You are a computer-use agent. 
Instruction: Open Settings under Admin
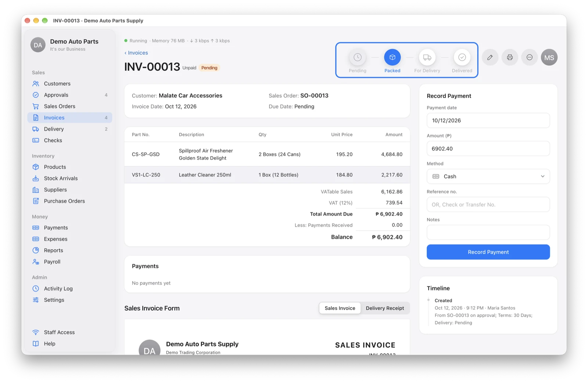(70, 300)
